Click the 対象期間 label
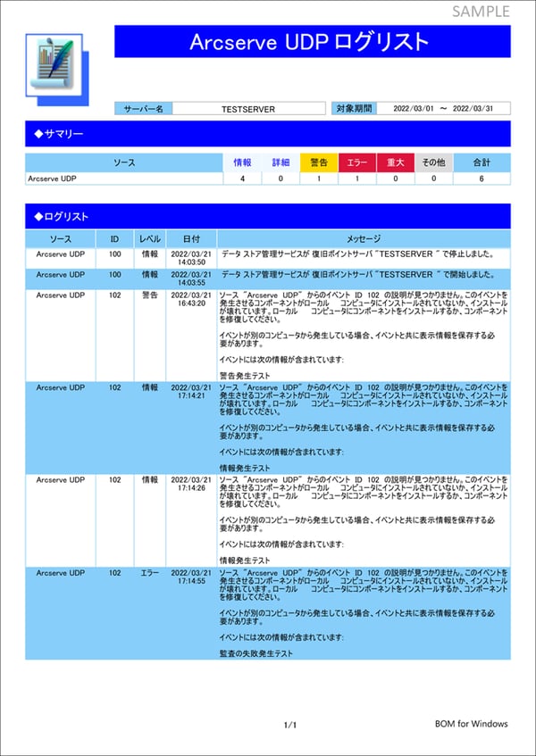This screenshot has width=536, height=756. (x=354, y=109)
